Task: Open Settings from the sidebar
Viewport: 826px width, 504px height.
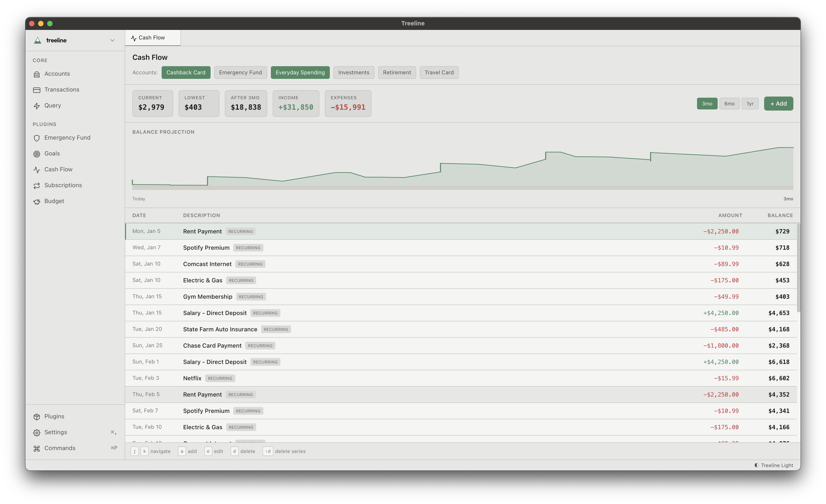Action: tap(55, 432)
